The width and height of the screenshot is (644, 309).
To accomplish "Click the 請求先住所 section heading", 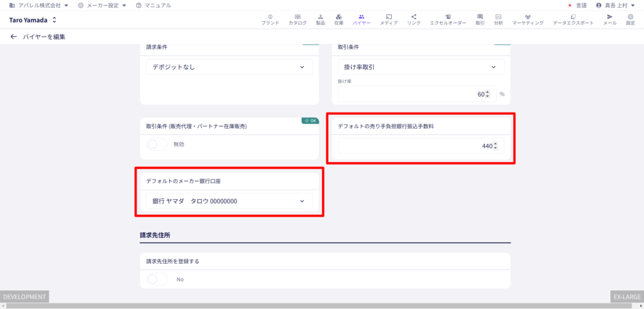I will (155, 236).
